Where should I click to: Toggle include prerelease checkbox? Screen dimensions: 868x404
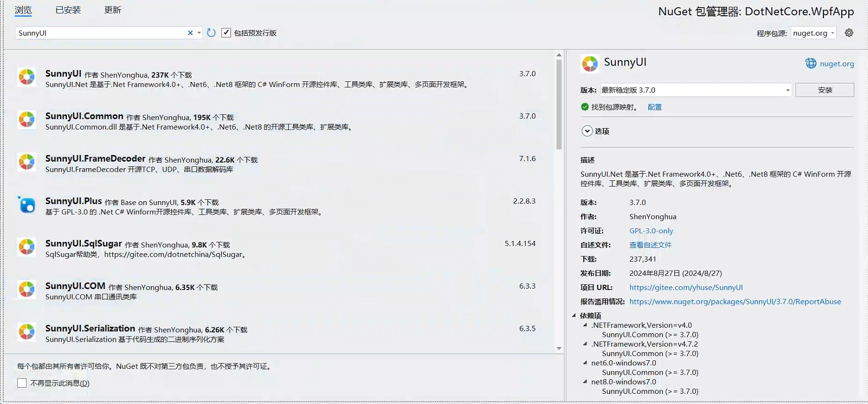[226, 33]
